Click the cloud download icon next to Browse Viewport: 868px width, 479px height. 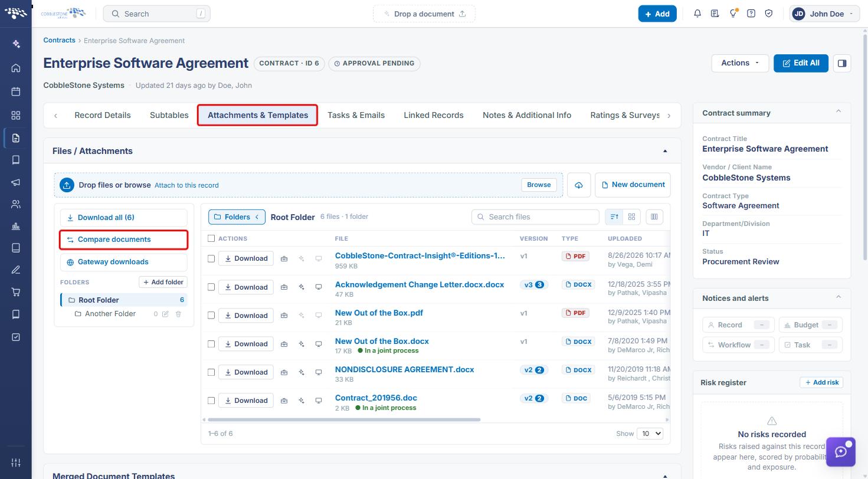point(579,185)
